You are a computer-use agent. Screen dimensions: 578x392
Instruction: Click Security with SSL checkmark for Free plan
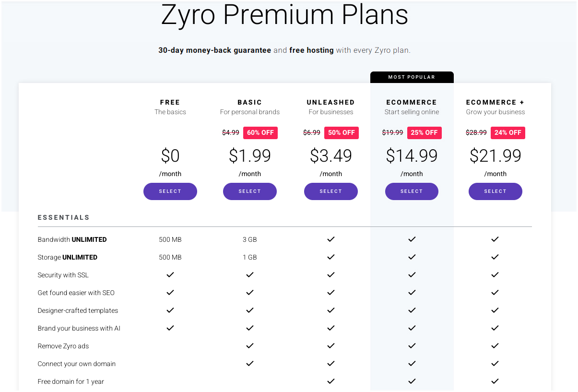[170, 275]
